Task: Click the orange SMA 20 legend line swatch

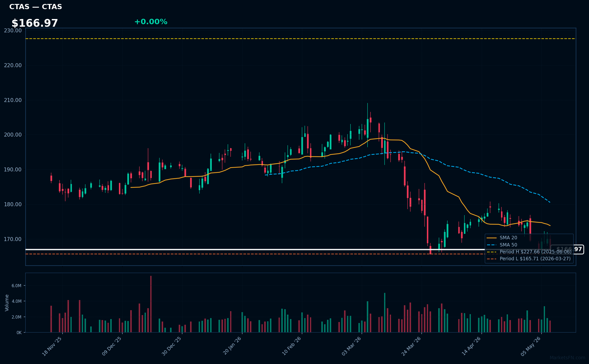Action: 492,238
